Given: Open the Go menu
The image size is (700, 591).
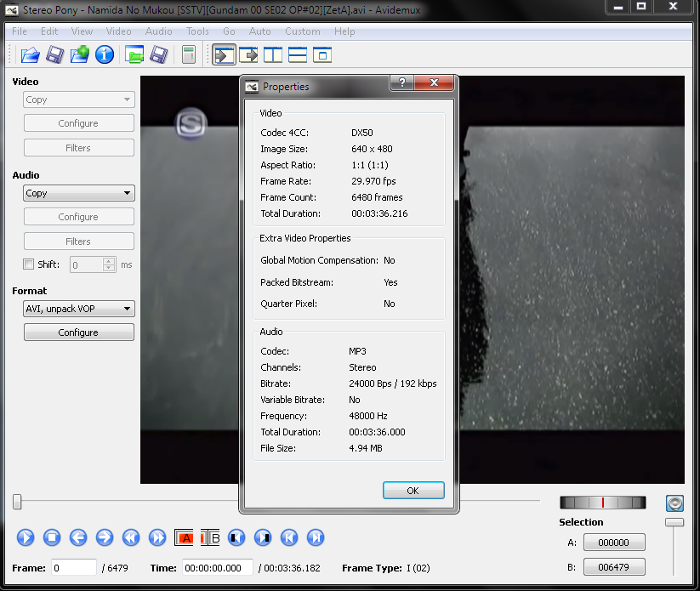Looking at the screenshot, I should [229, 31].
